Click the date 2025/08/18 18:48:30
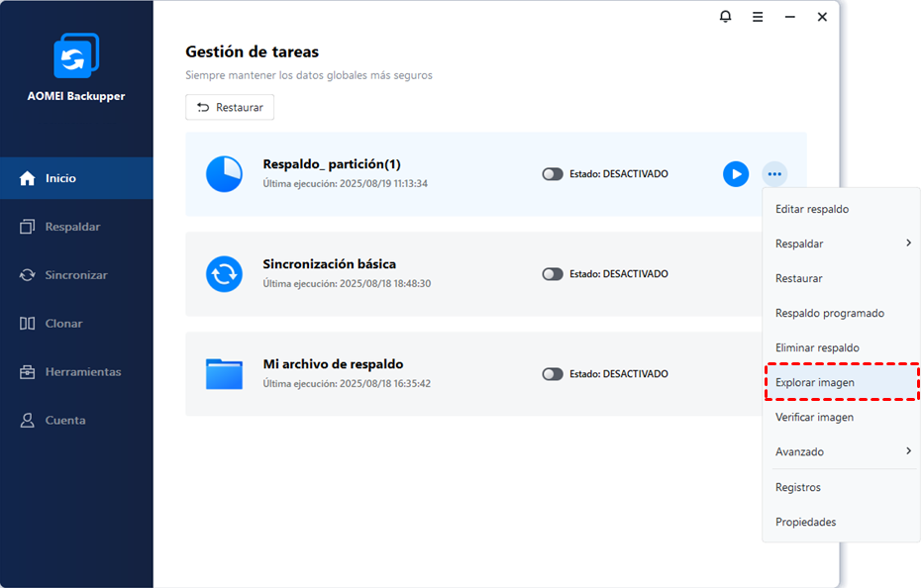 point(385,283)
